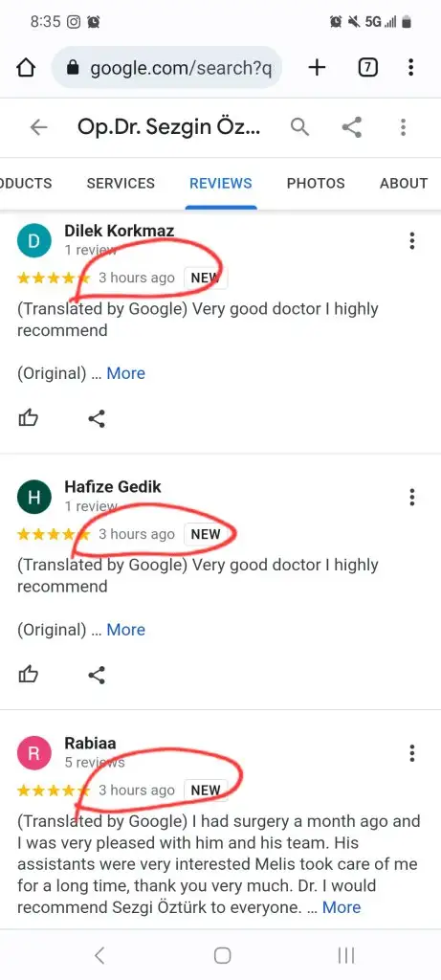Open the Chrome three-dot overflow menu
The image size is (441, 980).
coord(410,67)
